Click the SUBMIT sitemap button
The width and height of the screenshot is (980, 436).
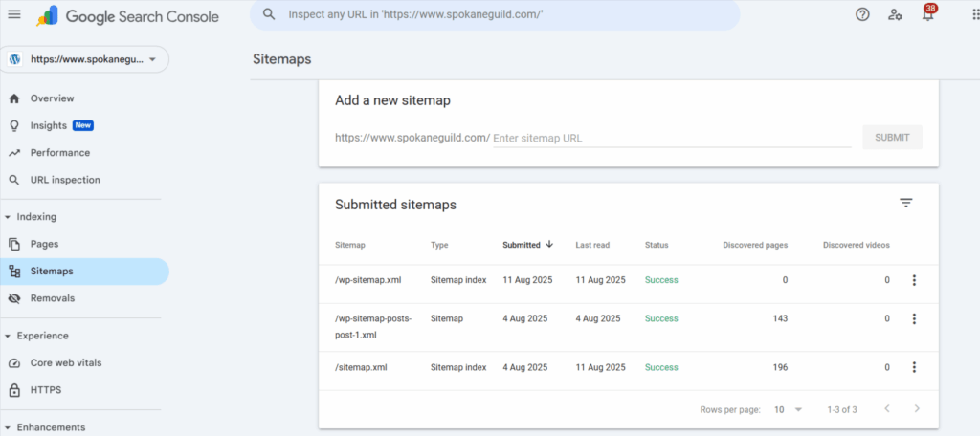pyautogui.click(x=892, y=138)
